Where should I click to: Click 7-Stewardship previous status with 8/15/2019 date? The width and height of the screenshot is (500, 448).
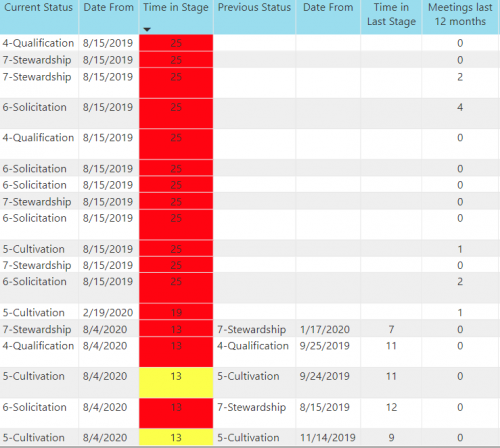(x=252, y=407)
